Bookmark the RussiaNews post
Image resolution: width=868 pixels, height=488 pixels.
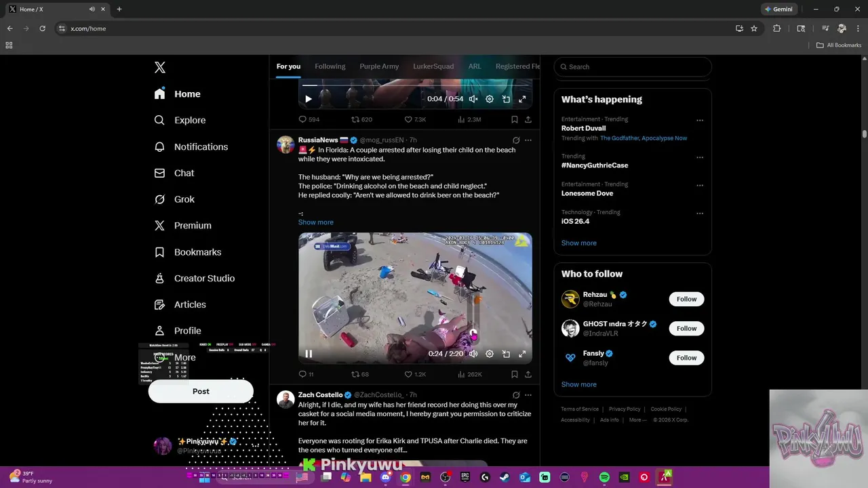tap(515, 374)
